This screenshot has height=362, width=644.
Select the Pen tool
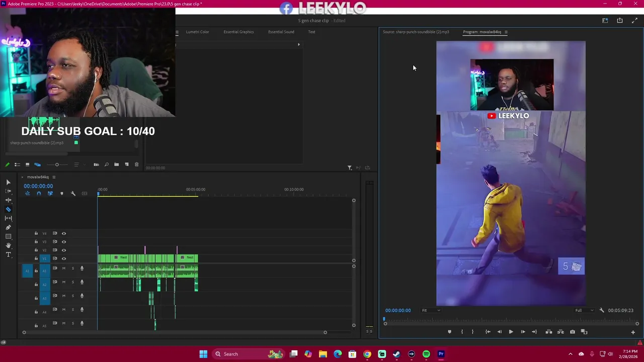click(x=8, y=227)
